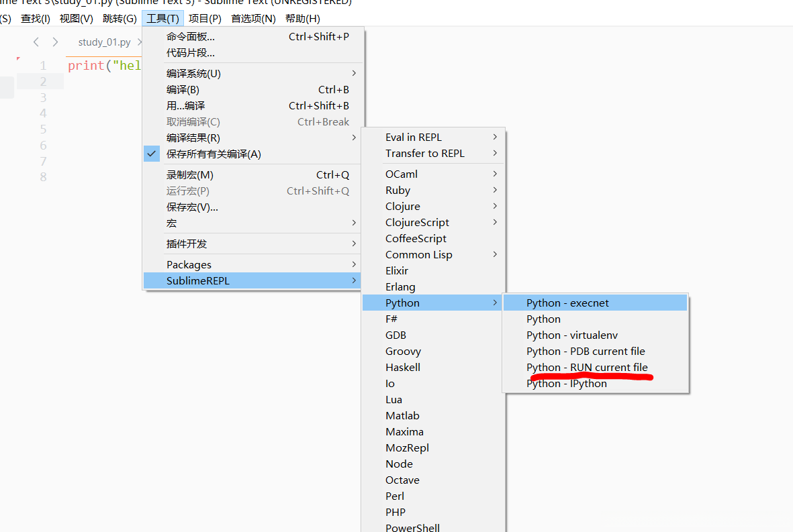This screenshot has height=532, width=793.
Task: Select PHP REPL
Action: click(x=433, y=513)
